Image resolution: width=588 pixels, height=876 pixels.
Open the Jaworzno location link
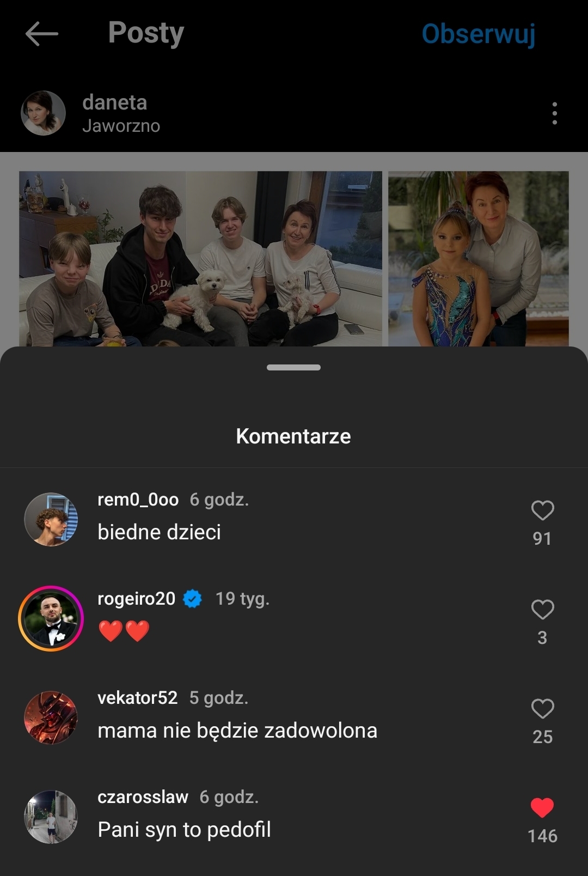pos(121,126)
